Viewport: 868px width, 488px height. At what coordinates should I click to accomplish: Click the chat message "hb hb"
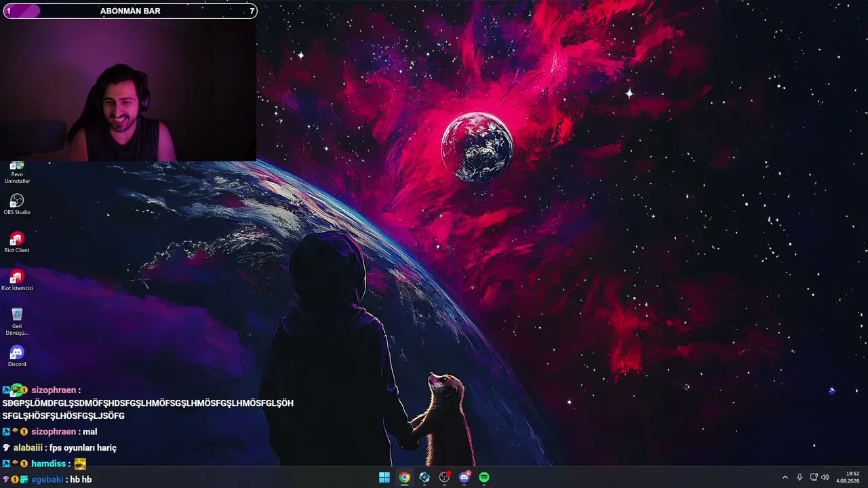click(x=81, y=479)
